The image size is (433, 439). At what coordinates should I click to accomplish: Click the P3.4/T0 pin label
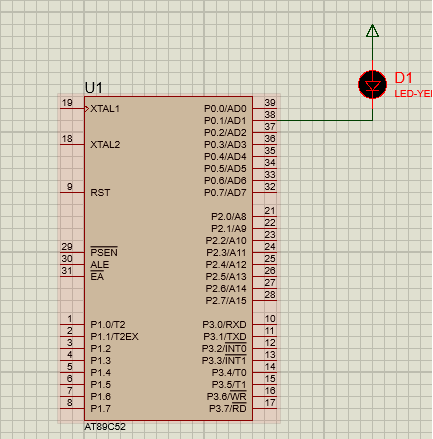[x=229, y=373]
